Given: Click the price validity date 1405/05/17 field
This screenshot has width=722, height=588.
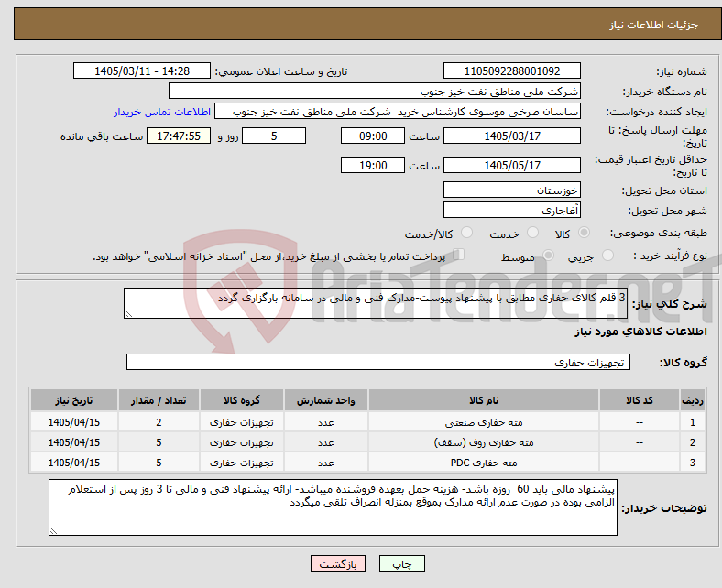Looking at the screenshot, I should click(512, 165).
